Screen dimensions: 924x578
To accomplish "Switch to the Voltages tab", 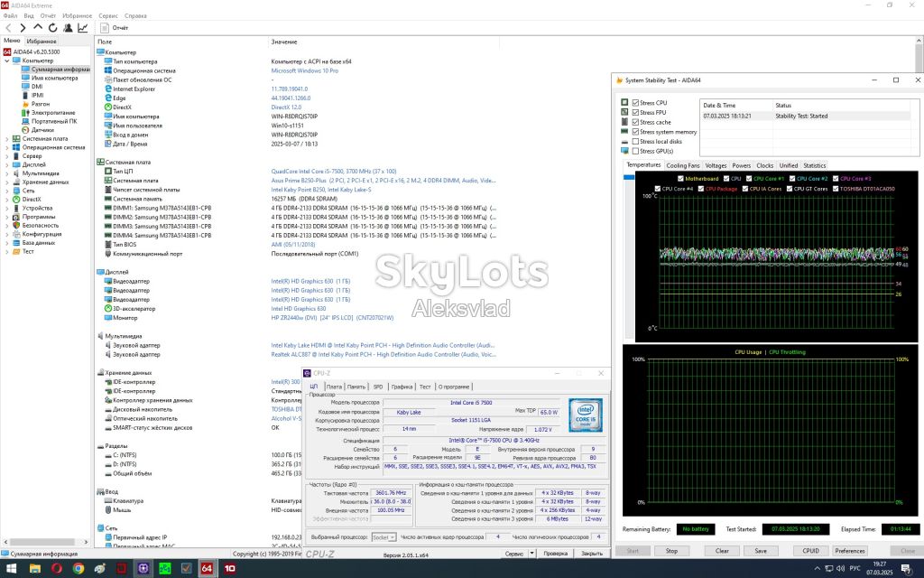I will click(x=716, y=166).
